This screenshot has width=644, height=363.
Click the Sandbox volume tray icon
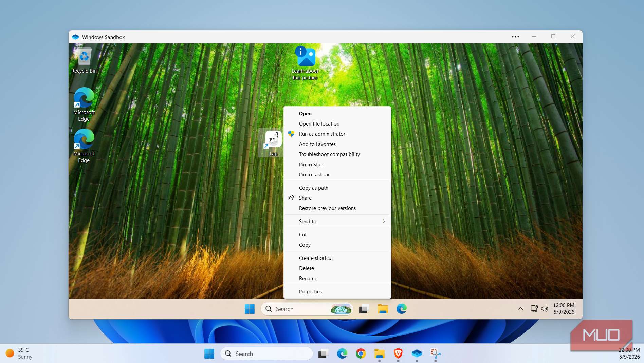point(545,309)
